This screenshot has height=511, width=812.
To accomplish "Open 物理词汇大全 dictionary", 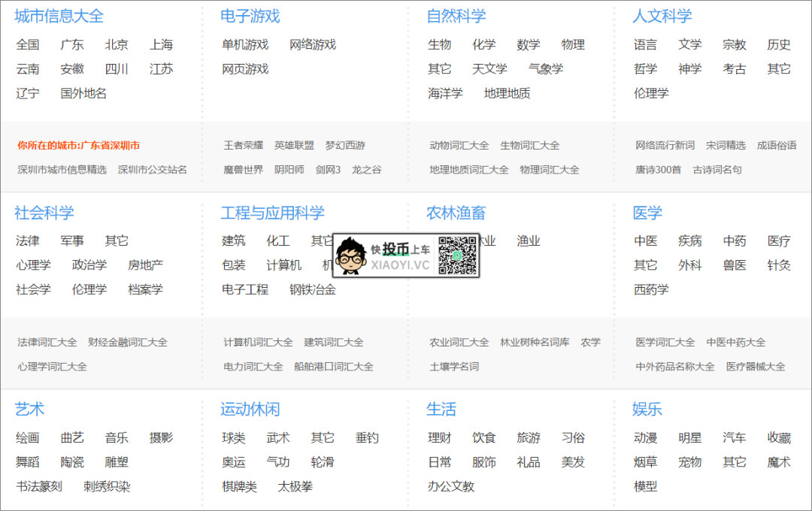I will pos(550,169).
